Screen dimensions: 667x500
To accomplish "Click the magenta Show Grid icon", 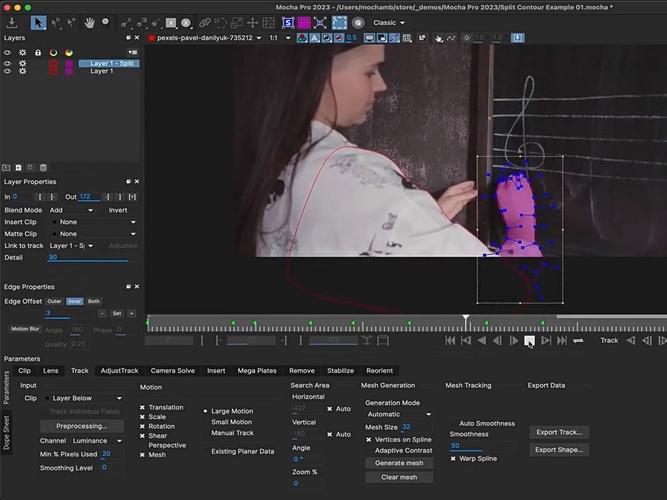I will [304, 23].
